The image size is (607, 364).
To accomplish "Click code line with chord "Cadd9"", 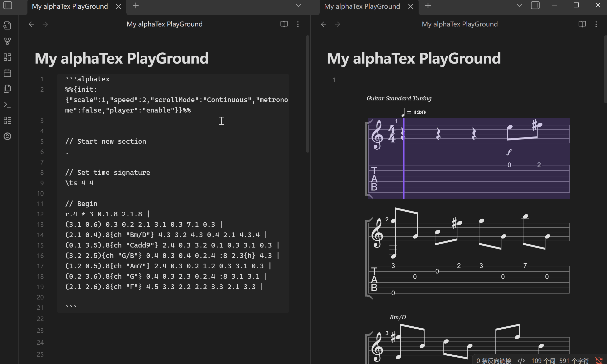I will click(172, 245).
